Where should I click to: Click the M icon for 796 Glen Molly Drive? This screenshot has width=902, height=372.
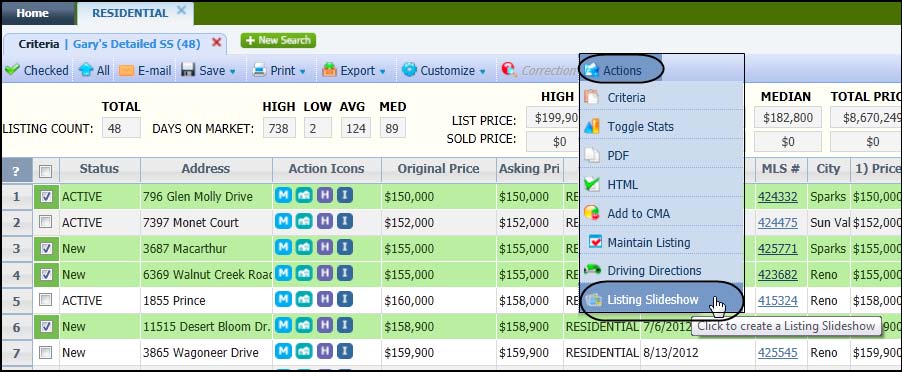(x=283, y=195)
